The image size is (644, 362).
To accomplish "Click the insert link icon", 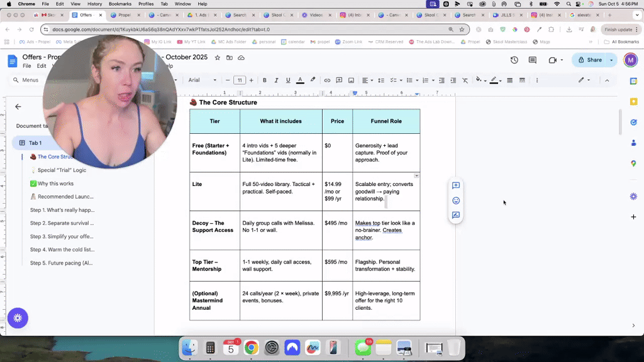I will tap(327, 80).
